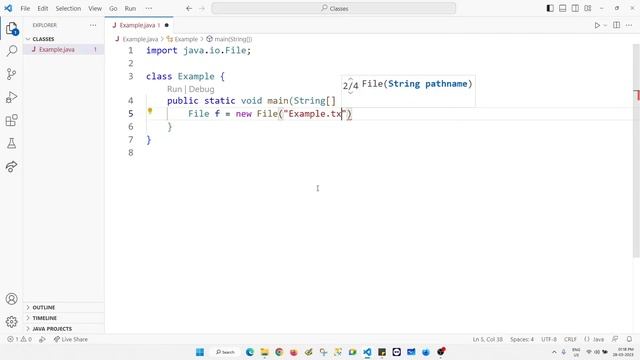Open the Explorer view in activity bar
640x360 pixels.
click(x=12, y=29)
